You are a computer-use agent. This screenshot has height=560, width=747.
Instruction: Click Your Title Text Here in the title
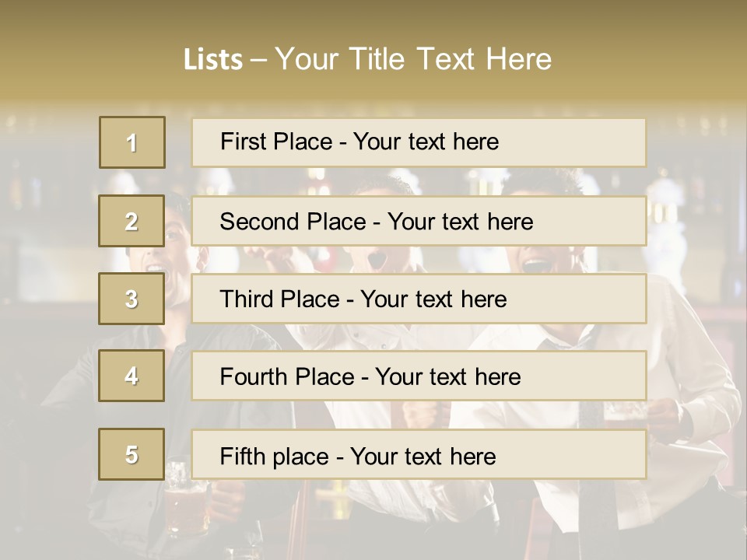coord(413,59)
